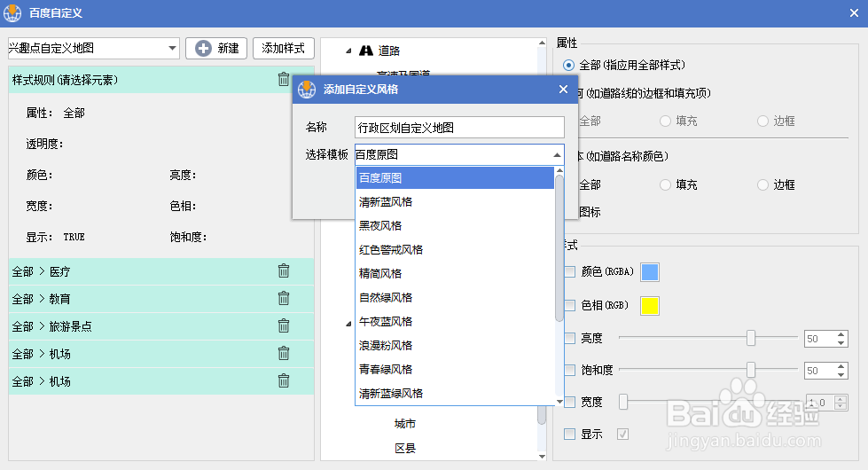Select 红色警戒风格 template option
The image size is (868, 470).
(455, 250)
